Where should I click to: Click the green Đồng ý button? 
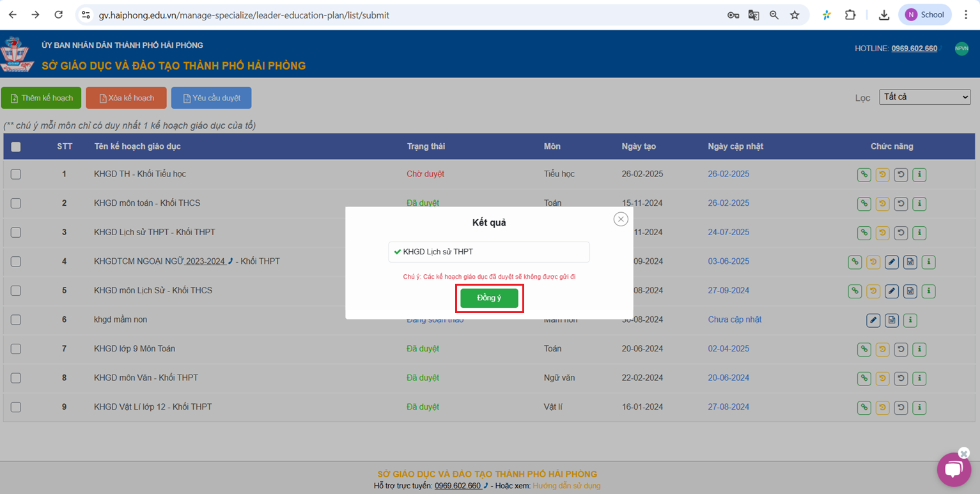pos(489,298)
